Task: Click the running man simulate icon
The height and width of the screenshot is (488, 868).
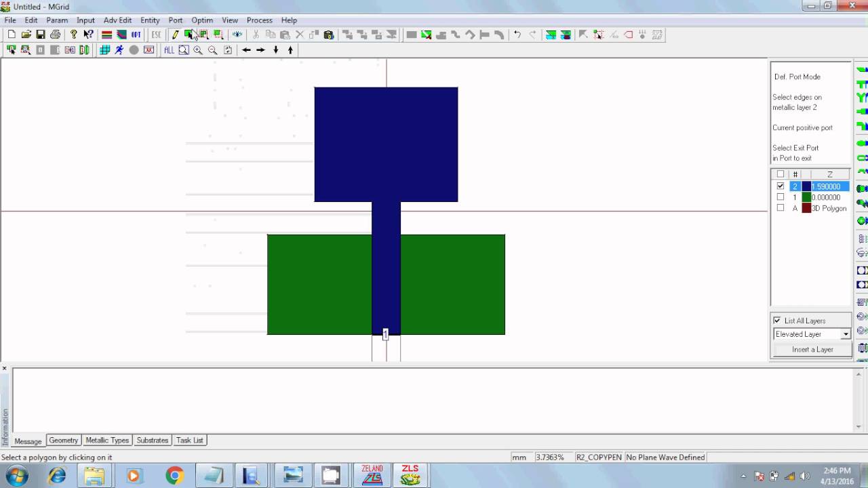Action: [x=119, y=50]
